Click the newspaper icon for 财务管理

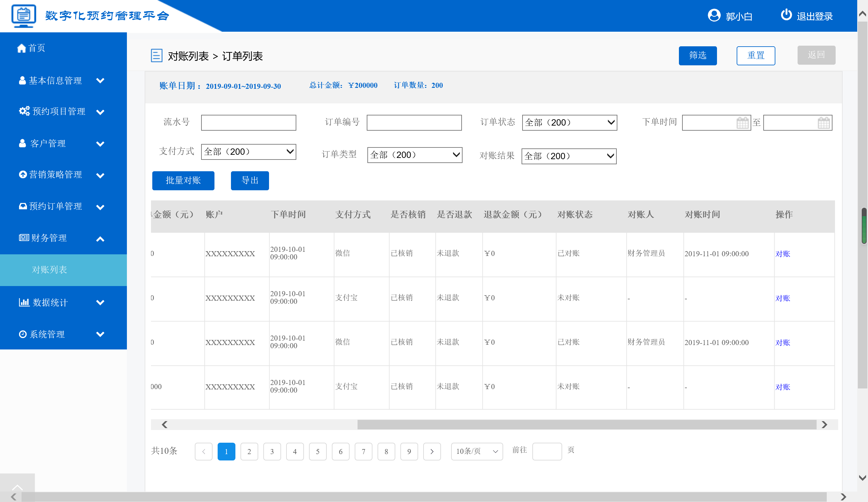coord(24,238)
